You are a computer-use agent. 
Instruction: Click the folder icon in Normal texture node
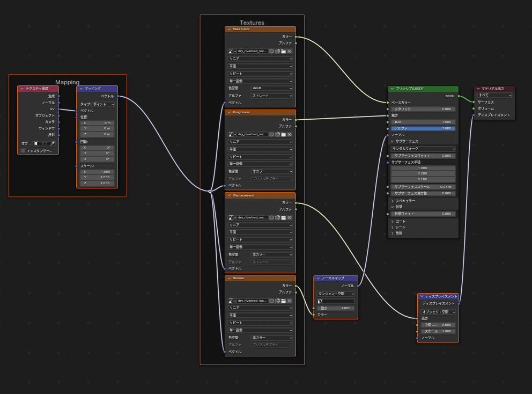(283, 301)
